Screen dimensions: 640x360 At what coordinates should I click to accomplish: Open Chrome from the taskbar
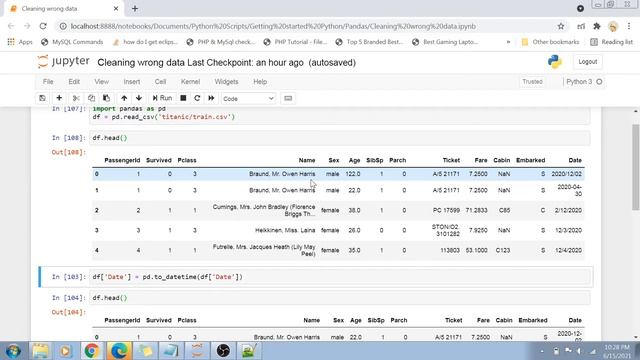(x=92, y=351)
